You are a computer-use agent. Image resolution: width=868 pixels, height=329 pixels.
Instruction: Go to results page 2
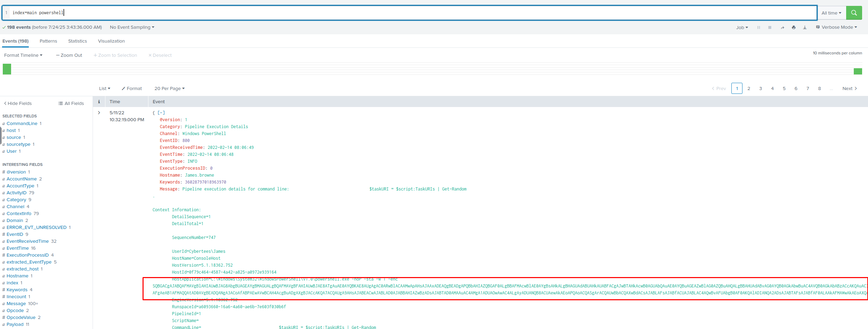click(x=749, y=88)
